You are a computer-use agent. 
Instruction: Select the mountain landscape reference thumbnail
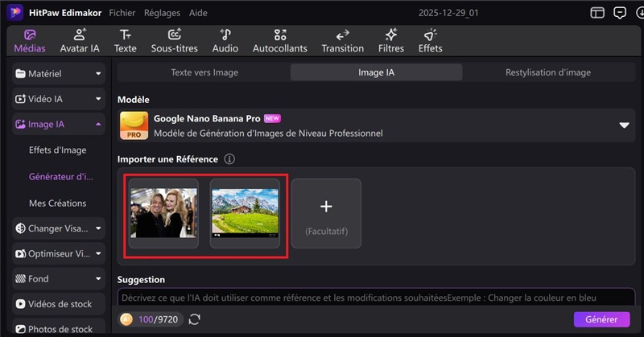click(x=245, y=213)
